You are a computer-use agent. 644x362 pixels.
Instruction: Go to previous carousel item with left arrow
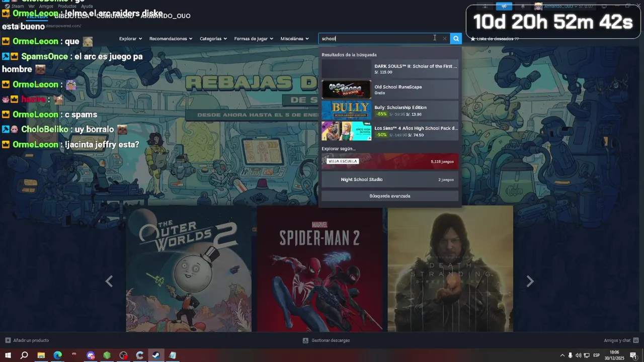(109, 282)
